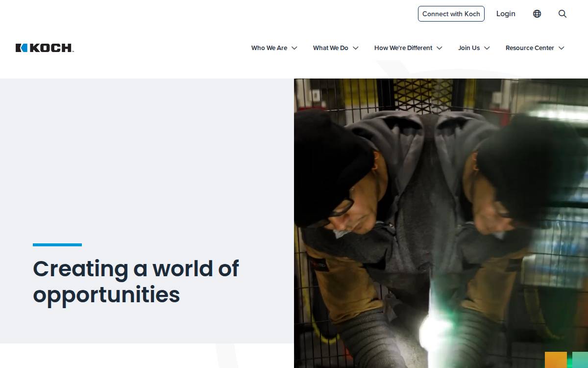This screenshot has width=588, height=368.
Task: Open the search magnifier icon
Action: pos(563,14)
